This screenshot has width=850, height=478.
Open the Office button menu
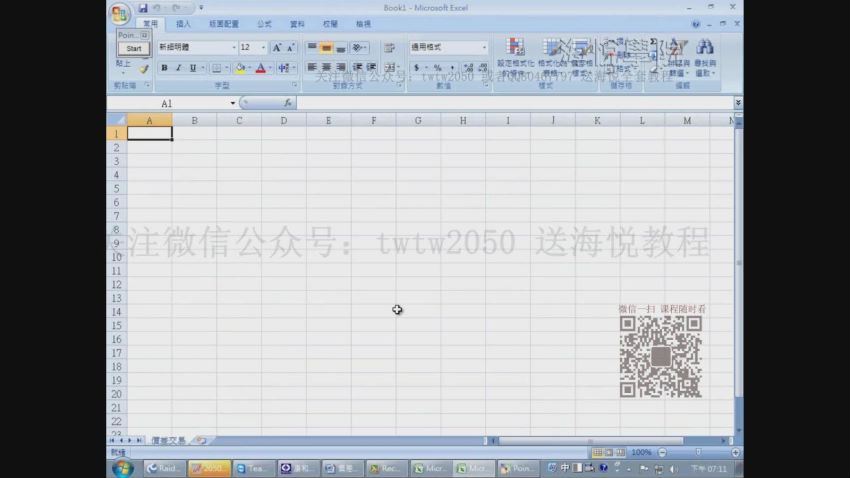coord(119,14)
